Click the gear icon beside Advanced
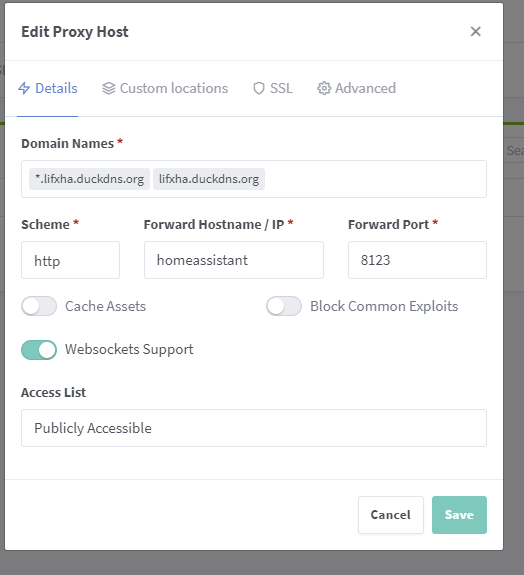The width and height of the screenshot is (524, 575). 324,88
